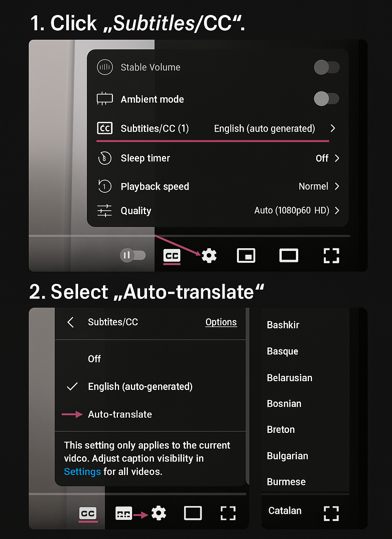The image size is (392, 539).
Task: Expand the Sleep timer submenu chevron
Action: coord(337,158)
